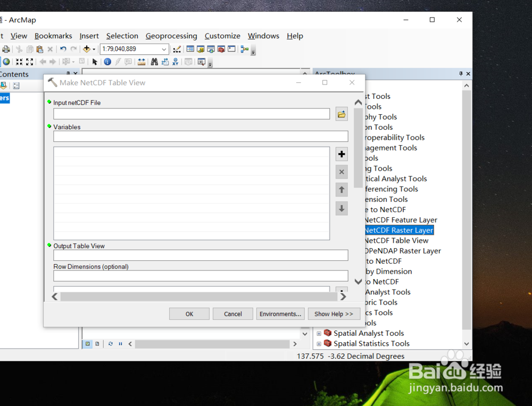Select NetCDF Raster Layer in ArcToolbox
The image size is (532, 406).
pyautogui.click(x=399, y=230)
